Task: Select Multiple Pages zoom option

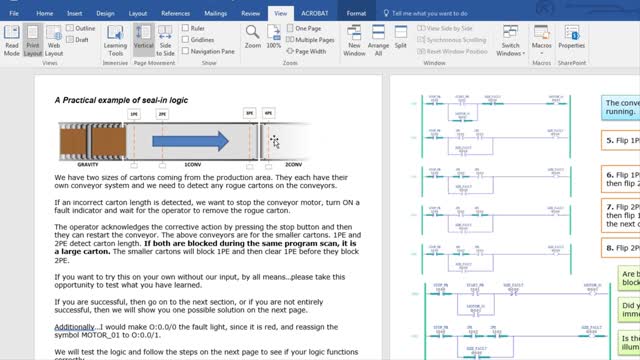Action: [310, 40]
